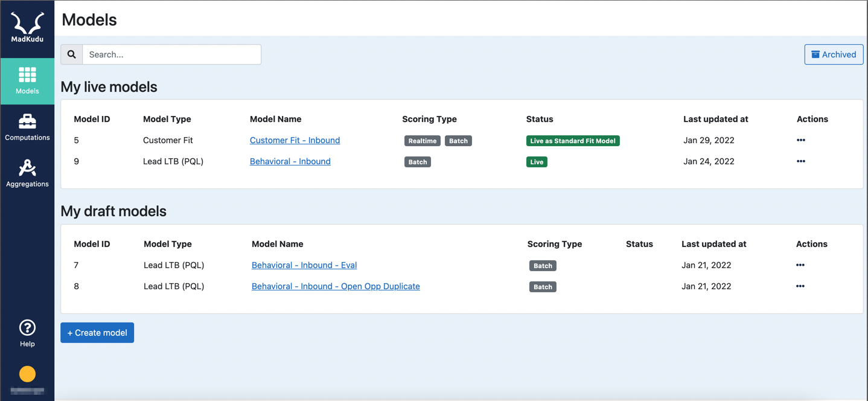Click the Jan 29, 2022 date cell
The height and width of the screenshot is (401, 868).
(709, 140)
